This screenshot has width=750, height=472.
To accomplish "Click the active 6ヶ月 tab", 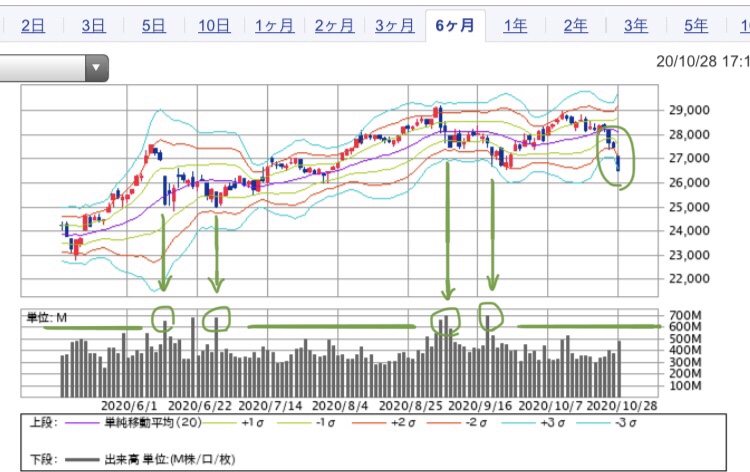I will 454,26.
